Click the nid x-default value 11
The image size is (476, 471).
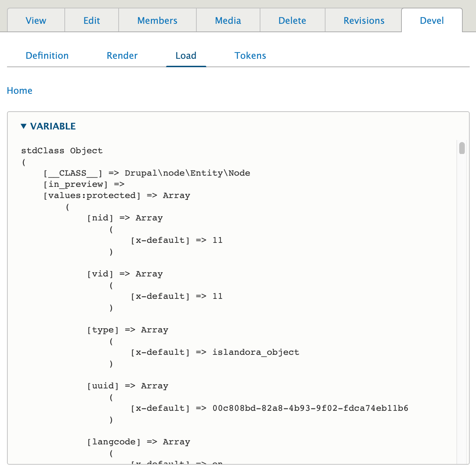point(218,240)
